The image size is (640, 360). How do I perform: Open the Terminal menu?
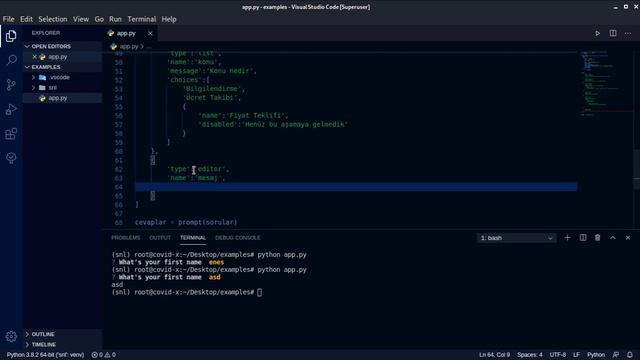pyautogui.click(x=142, y=19)
